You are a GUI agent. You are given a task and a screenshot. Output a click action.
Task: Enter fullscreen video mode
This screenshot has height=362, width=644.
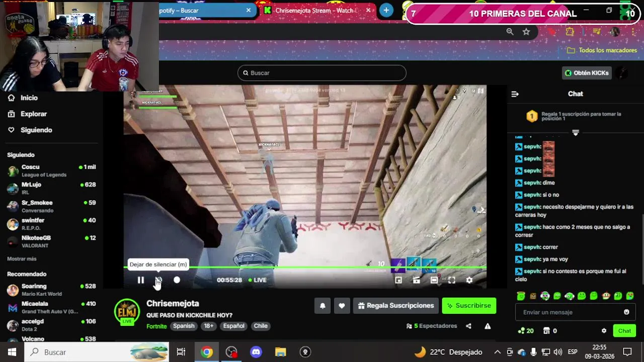click(x=452, y=280)
